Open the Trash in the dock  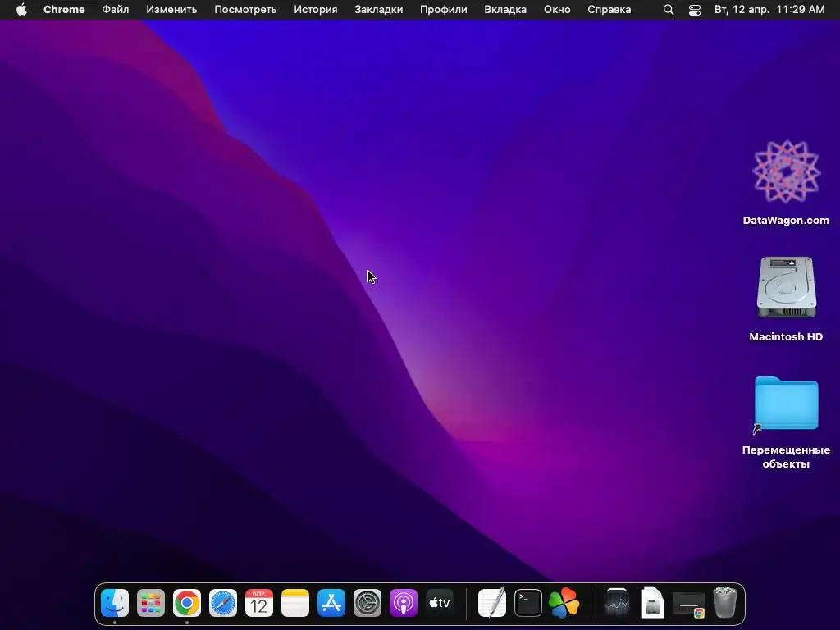725,603
